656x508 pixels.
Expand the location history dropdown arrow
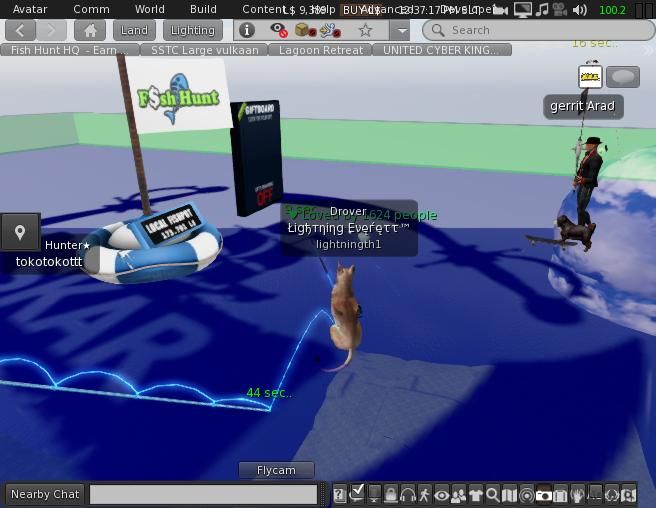(401, 31)
